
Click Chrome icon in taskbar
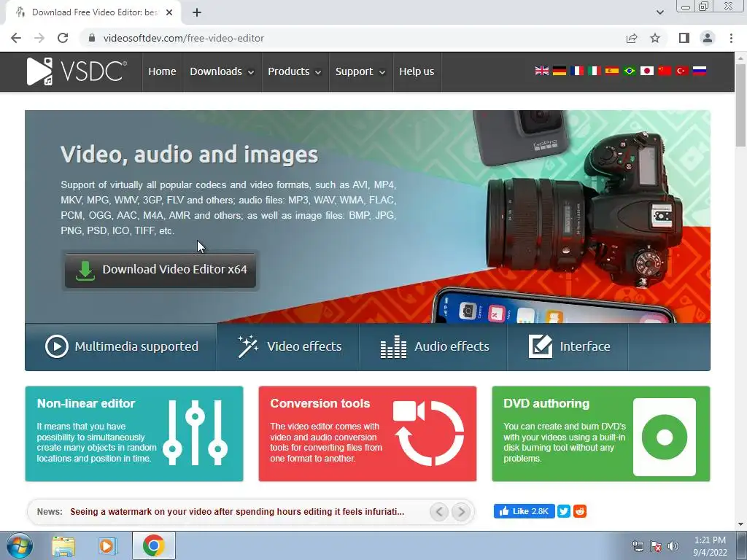click(x=153, y=545)
